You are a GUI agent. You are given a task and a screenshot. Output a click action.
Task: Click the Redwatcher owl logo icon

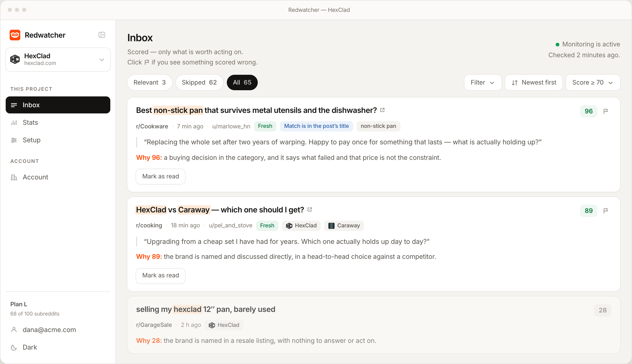point(15,35)
